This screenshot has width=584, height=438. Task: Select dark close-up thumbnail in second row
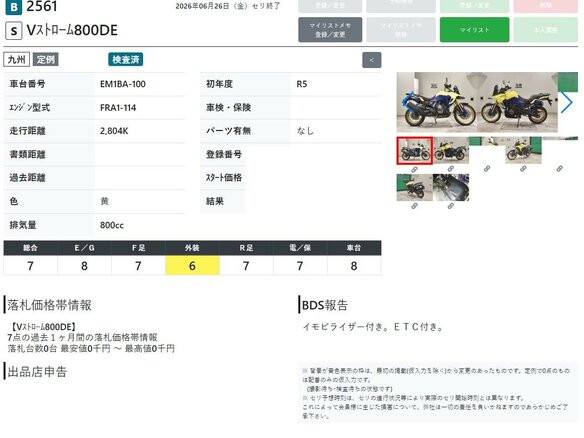451,187
